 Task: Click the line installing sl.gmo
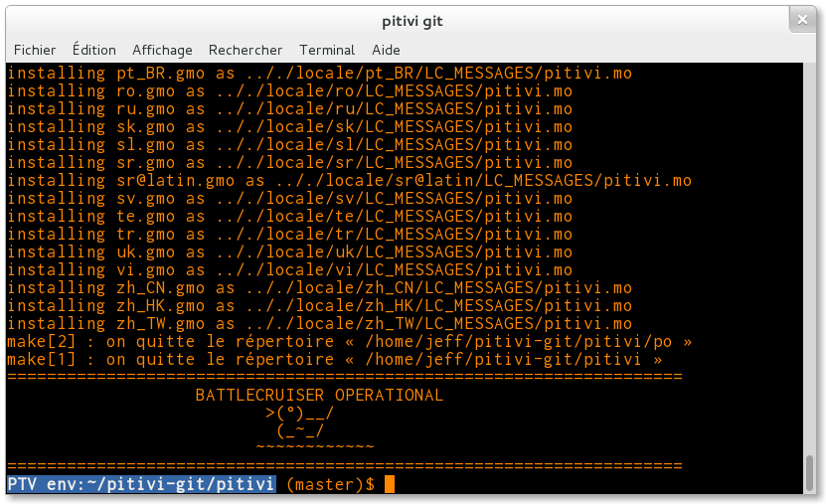click(x=289, y=145)
